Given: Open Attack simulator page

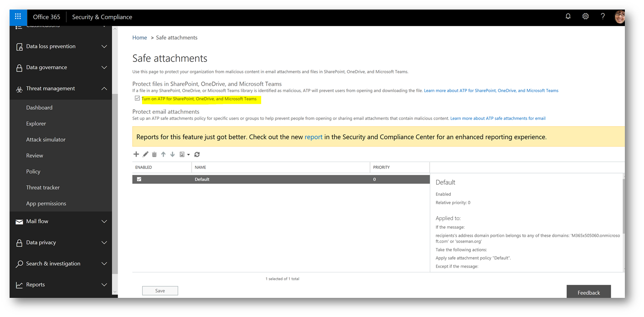Looking at the screenshot, I should pos(46,139).
